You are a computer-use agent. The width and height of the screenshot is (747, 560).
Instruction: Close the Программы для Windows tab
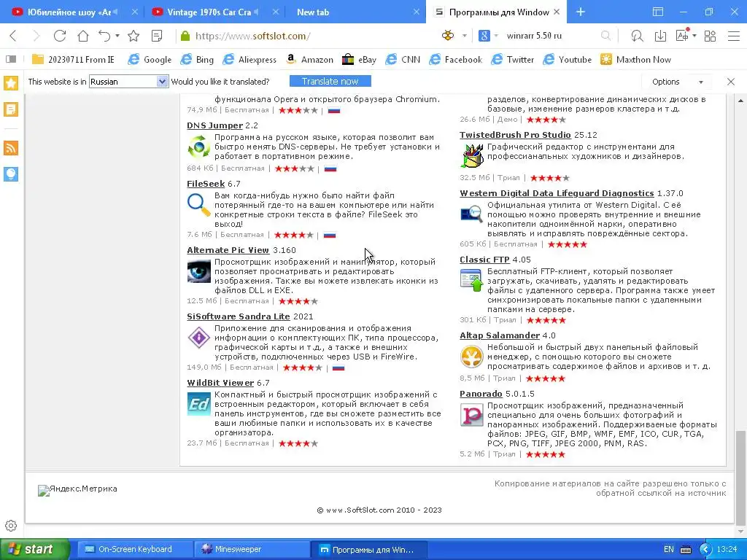point(557,12)
